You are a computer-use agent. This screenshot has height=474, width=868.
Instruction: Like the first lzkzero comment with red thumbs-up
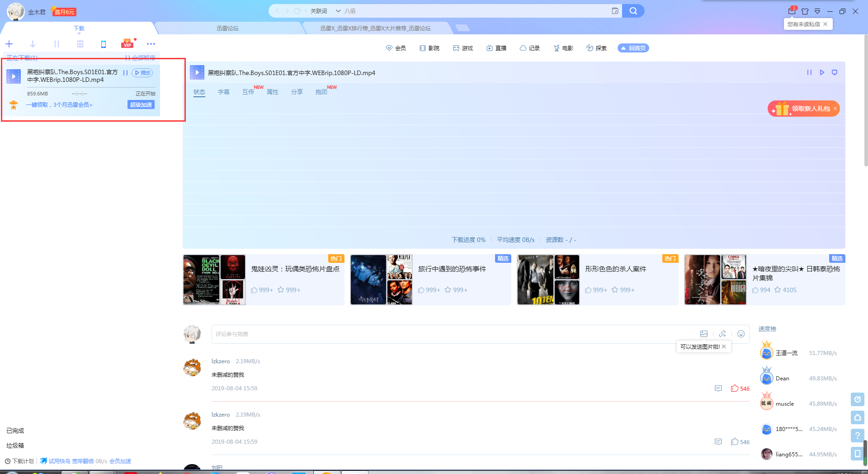[735, 389]
